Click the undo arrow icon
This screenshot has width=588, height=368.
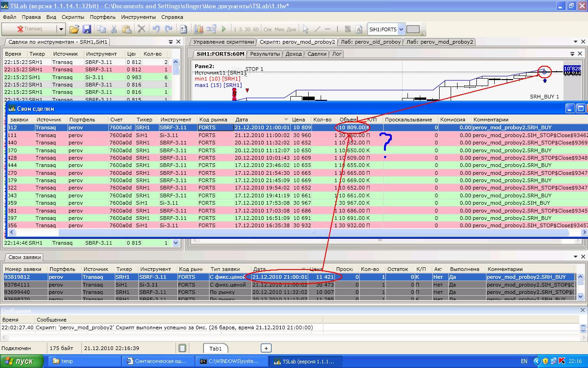pyautogui.click(x=156, y=29)
